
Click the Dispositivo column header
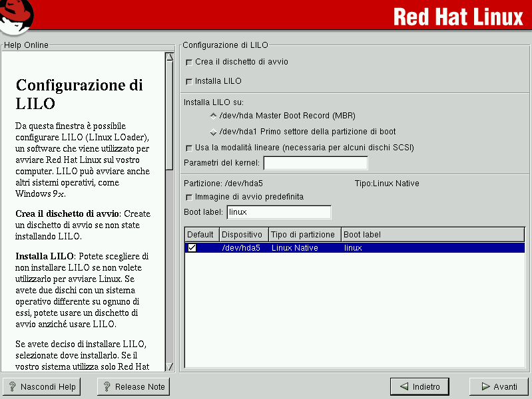click(x=244, y=235)
